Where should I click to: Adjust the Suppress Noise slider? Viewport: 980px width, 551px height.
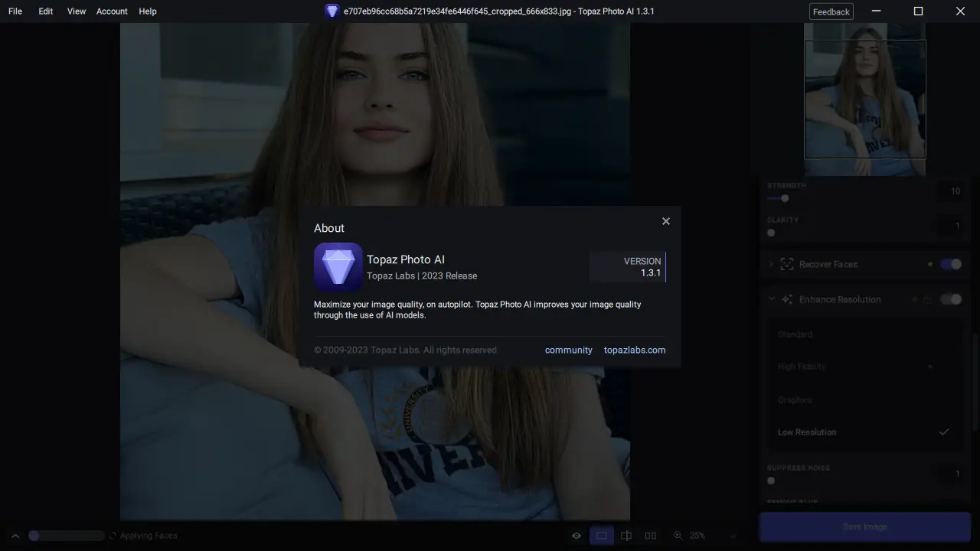pyautogui.click(x=771, y=481)
